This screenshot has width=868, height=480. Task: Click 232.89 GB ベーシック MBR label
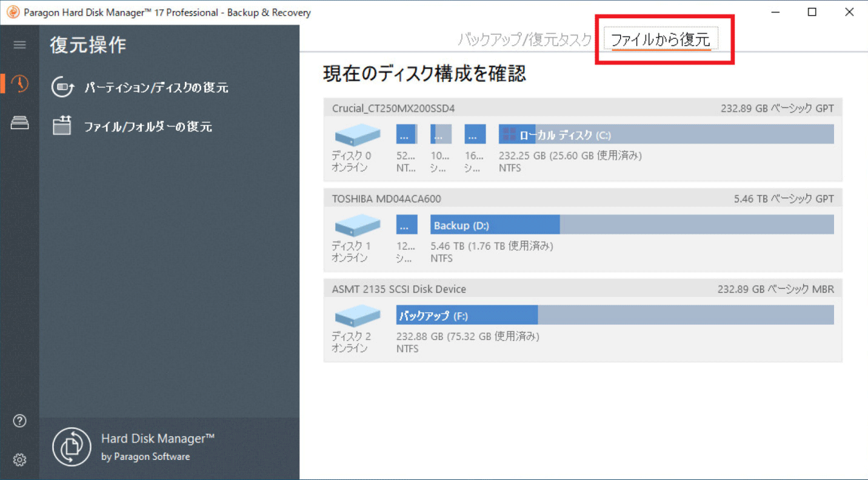tap(776, 289)
